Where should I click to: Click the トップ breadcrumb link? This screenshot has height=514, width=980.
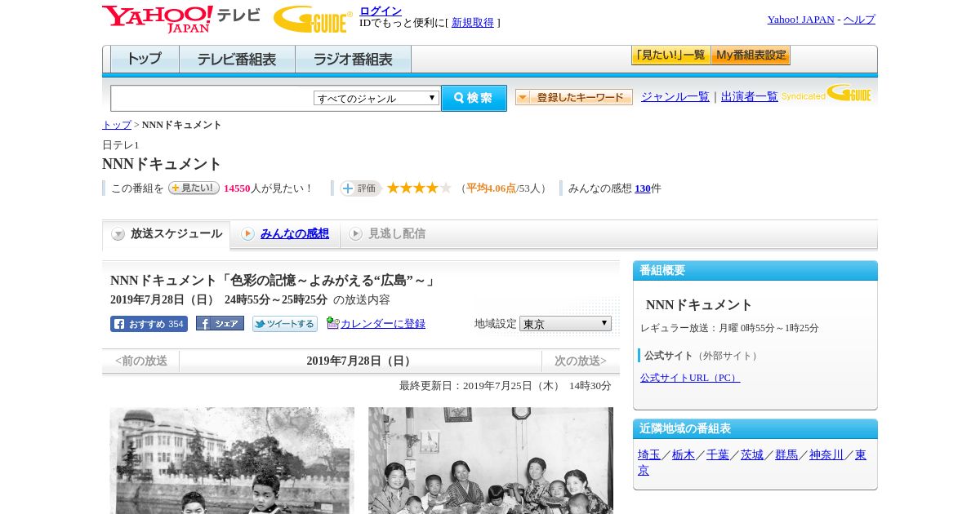tap(117, 125)
